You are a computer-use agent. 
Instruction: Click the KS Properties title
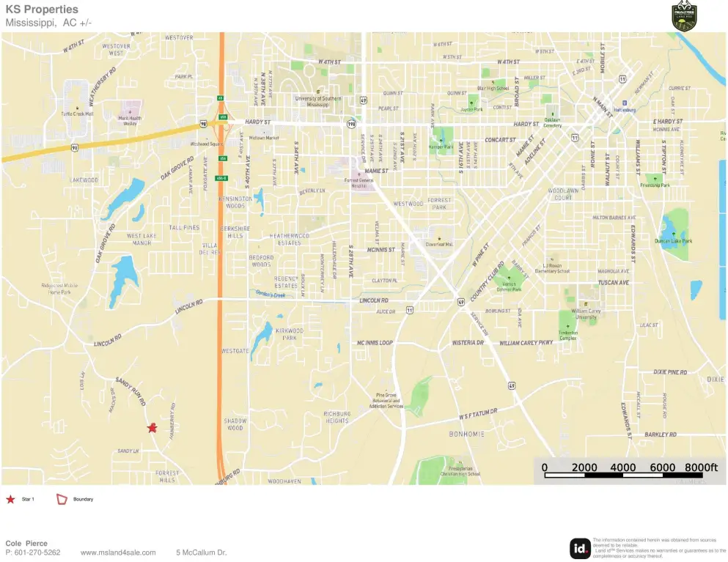pos(42,10)
